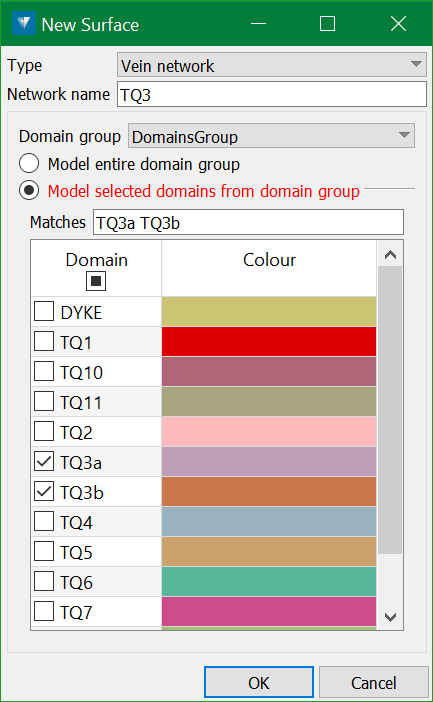Viewport: 433px width, 702px height.
Task: Close the New Surface dialog
Action: pos(398,24)
